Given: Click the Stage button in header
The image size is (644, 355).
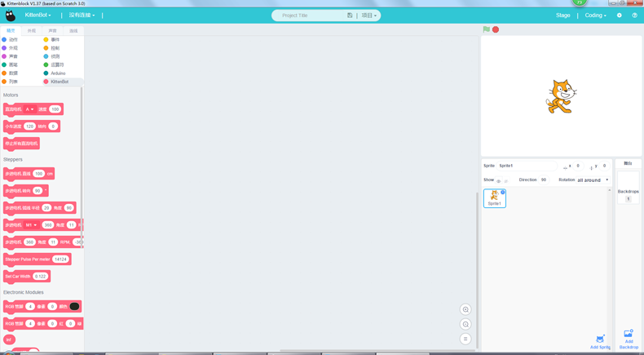Looking at the screenshot, I should click(562, 16).
